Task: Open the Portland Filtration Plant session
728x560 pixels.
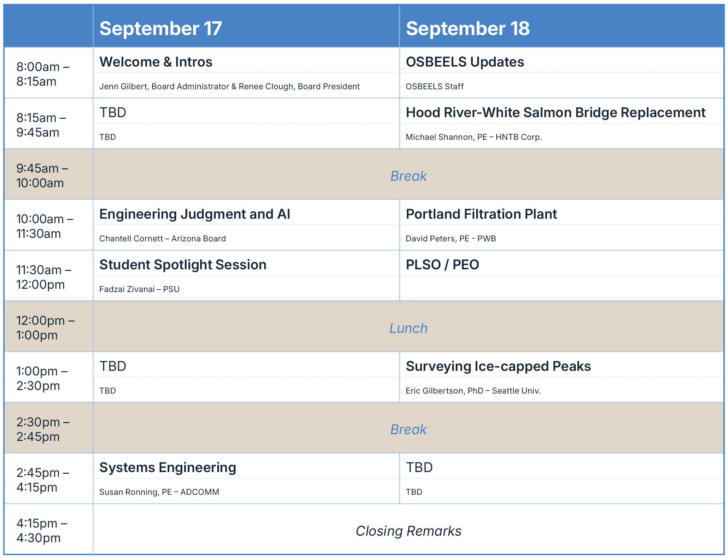Action: pyautogui.click(x=481, y=214)
